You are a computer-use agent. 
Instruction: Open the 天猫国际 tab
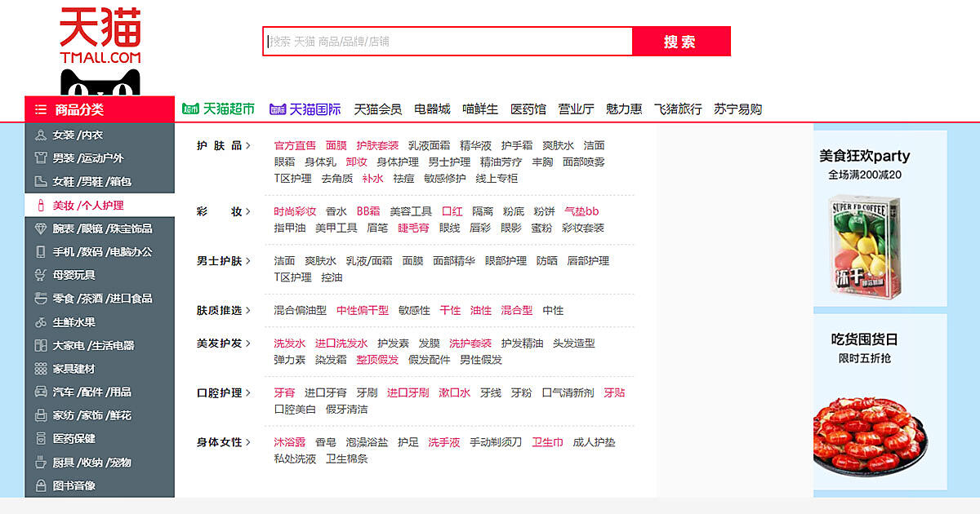pyautogui.click(x=305, y=109)
